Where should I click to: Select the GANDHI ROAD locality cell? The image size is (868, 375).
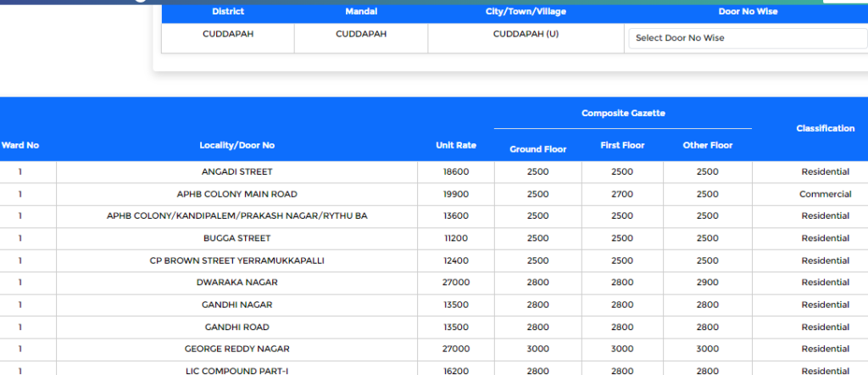pyautogui.click(x=236, y=327)
